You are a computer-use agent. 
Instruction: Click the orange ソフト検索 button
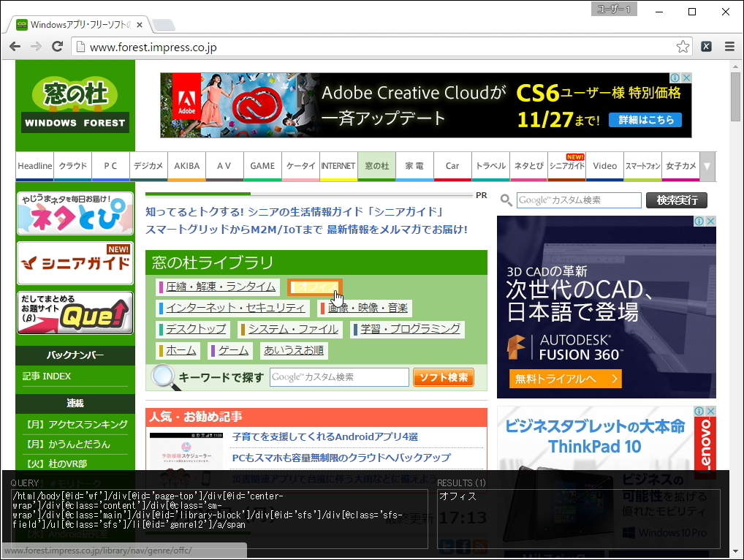point(443,377)
